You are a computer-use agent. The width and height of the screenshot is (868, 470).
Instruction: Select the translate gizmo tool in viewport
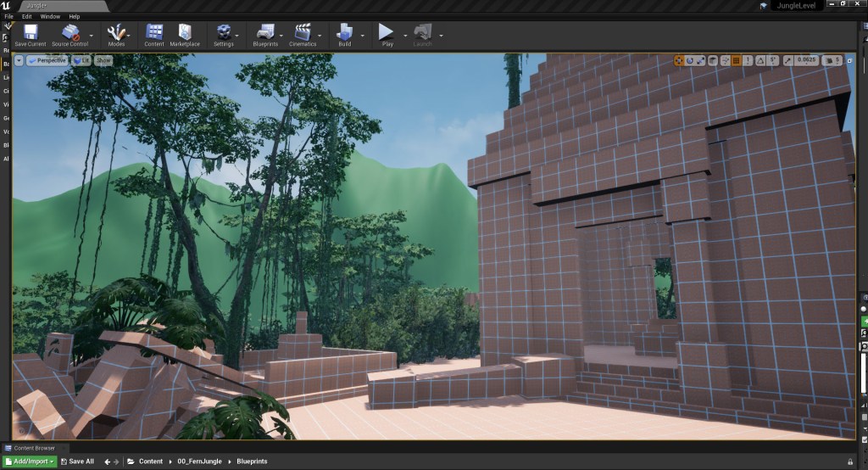click(x=679, y=60)
